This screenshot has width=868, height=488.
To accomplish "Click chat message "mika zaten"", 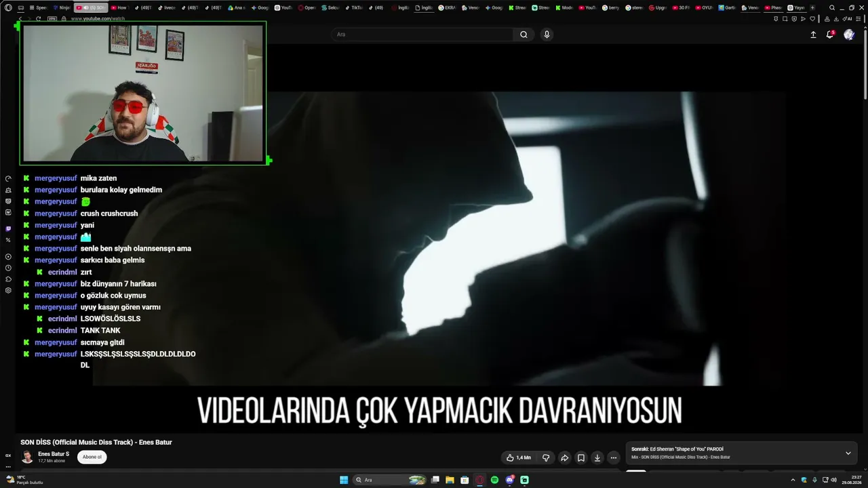I will click(x=99, y=178).
